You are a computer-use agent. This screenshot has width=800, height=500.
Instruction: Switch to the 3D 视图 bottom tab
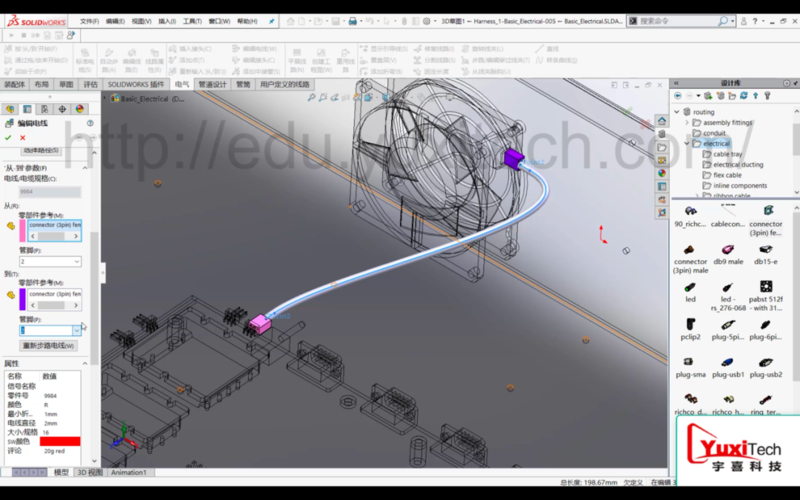(x=90, y=472)
